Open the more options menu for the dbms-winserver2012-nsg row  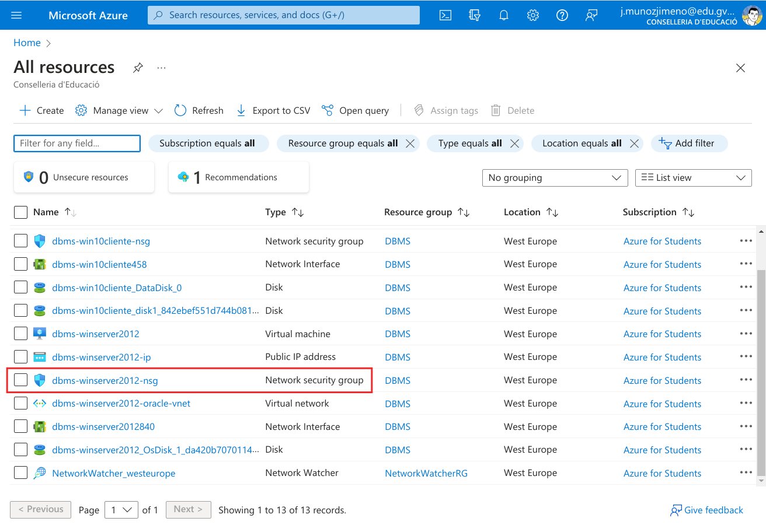pyautogui.click(x=746, y=380)
